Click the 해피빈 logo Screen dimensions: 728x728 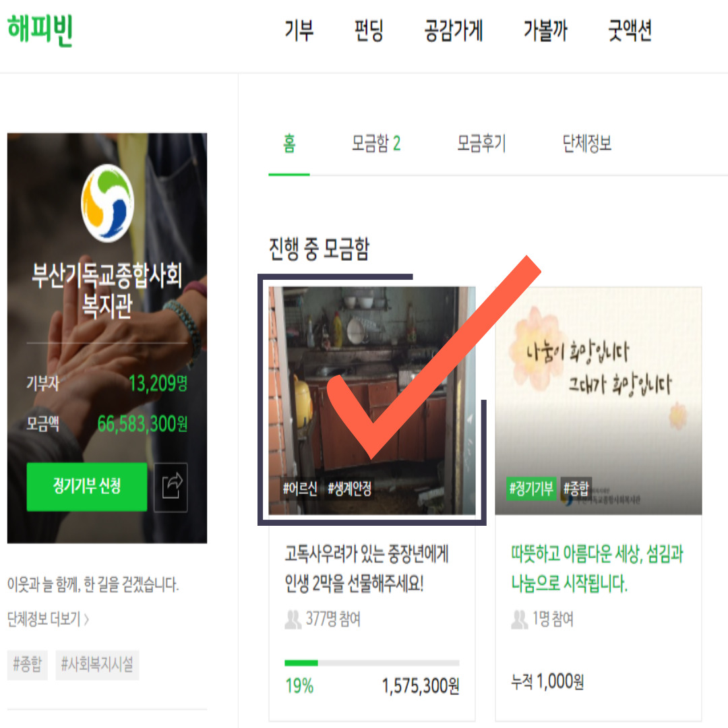click(40, 30)
